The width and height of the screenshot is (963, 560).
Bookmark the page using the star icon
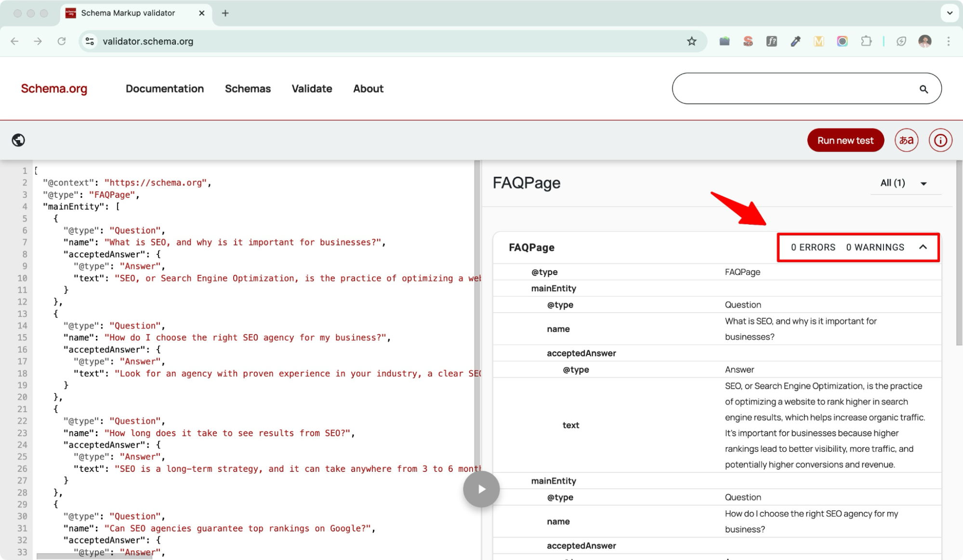coord(692,41)
